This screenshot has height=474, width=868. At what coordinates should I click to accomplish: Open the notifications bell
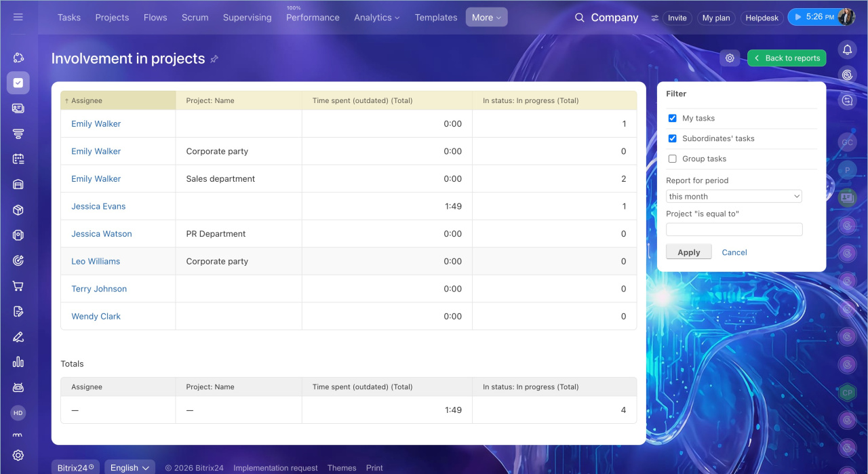(847, 50)
